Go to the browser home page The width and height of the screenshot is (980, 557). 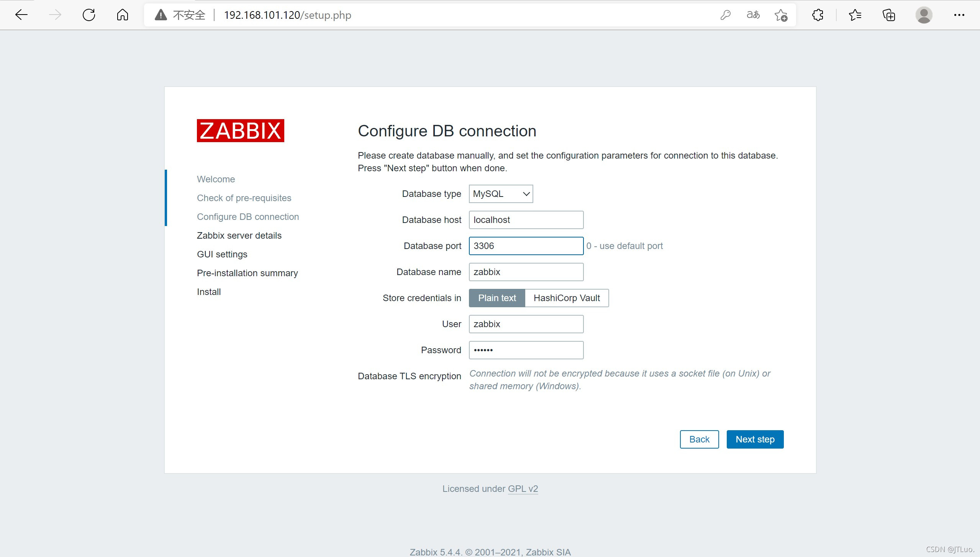123,15
